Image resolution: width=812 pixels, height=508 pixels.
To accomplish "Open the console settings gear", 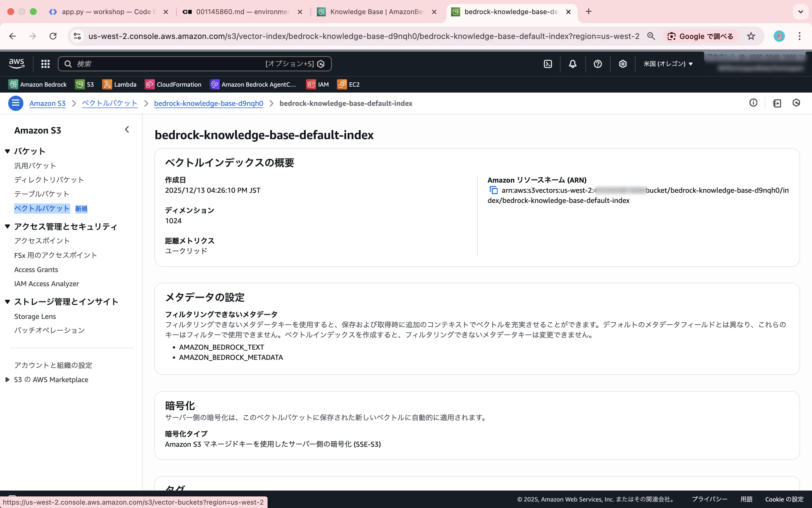I will 623,64.
